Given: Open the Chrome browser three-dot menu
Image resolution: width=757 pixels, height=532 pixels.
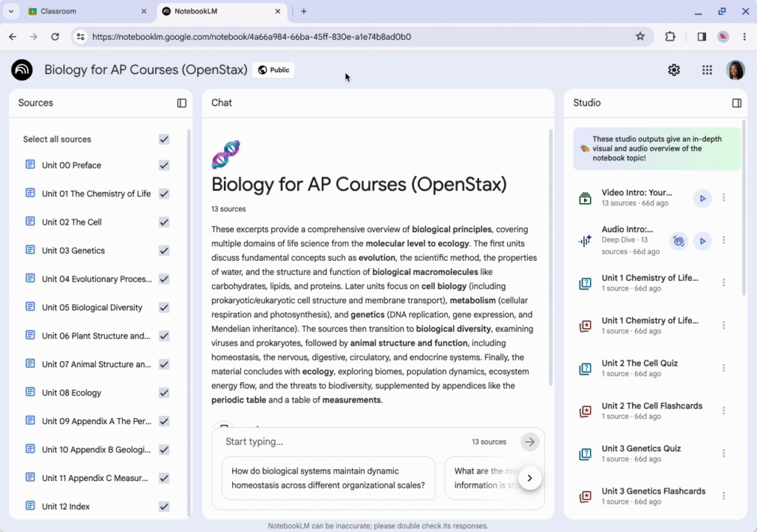Looking at the screenshot, I should pos(744,37).
